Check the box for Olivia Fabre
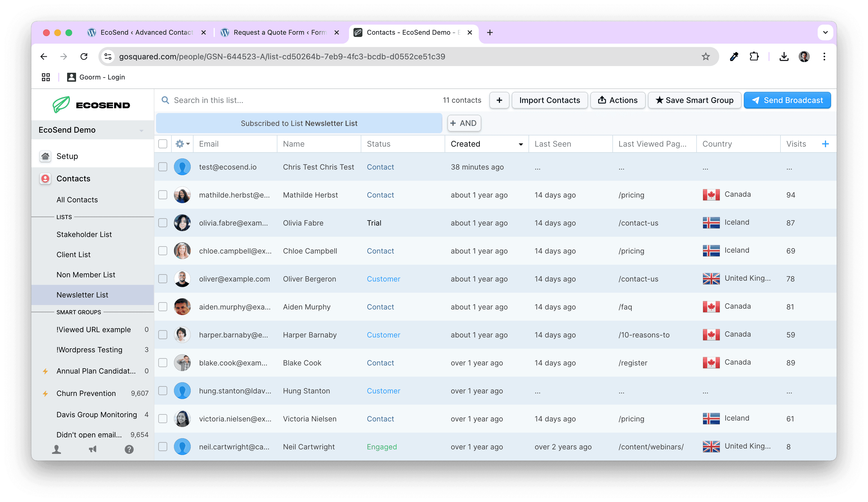Viewport: 868px width, 502px height. point(162,223)
